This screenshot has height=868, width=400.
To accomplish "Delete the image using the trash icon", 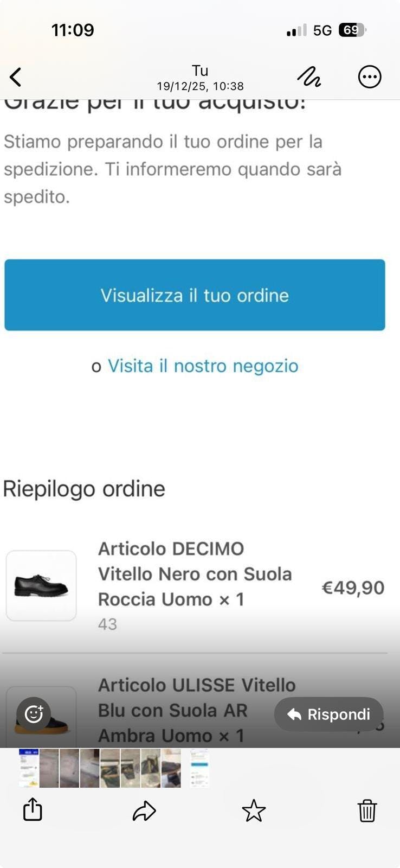I will point(367,811).
